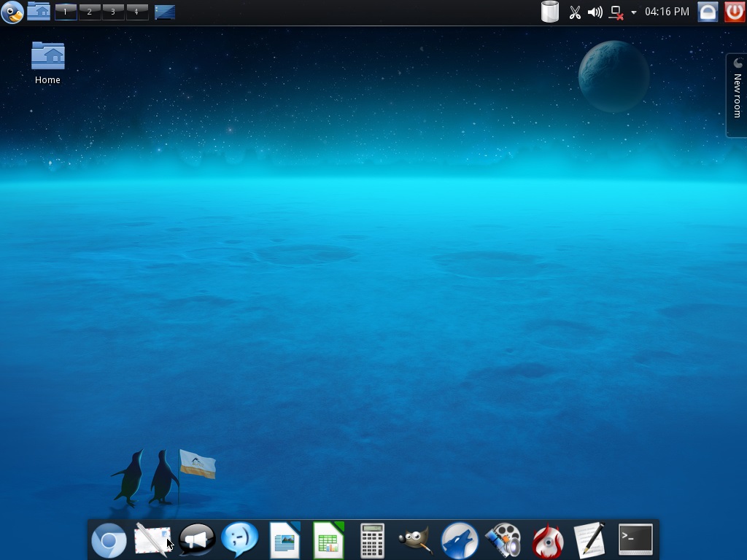
Task: Switch to virtual desktop 3
Action: point(113,12)
